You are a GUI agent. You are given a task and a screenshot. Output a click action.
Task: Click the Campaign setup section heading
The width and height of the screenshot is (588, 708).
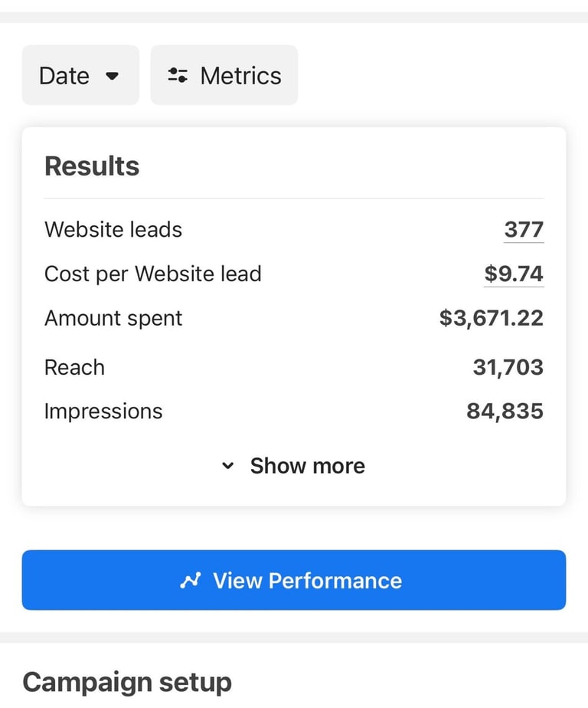pos(127,682)
